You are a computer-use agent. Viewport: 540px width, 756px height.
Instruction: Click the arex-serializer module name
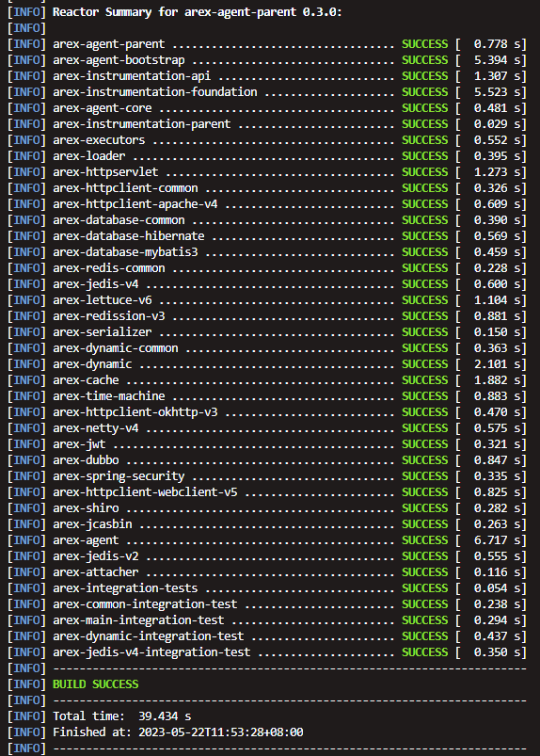coord(103,331)
